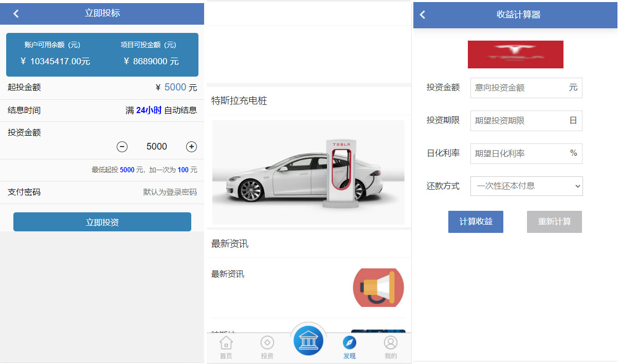Increase investment amount with plus button
This screenshot has height=364, width=619.
tap(191, 147)
